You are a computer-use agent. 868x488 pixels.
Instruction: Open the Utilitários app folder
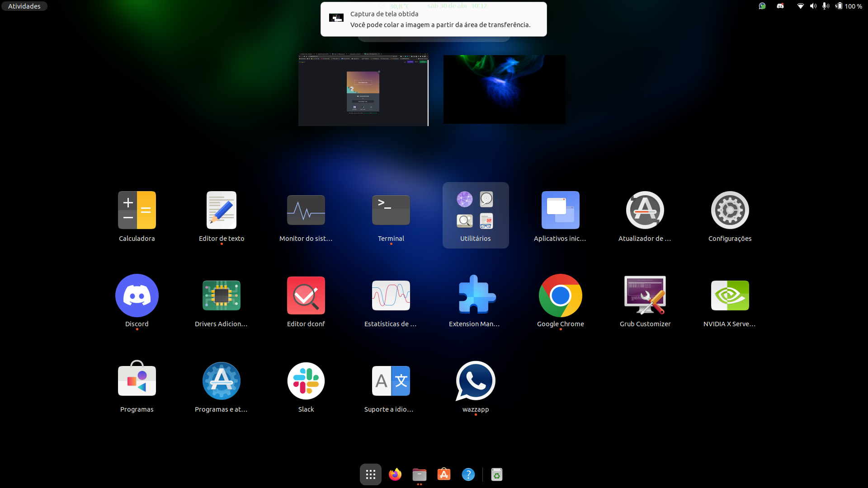(476, 216)
